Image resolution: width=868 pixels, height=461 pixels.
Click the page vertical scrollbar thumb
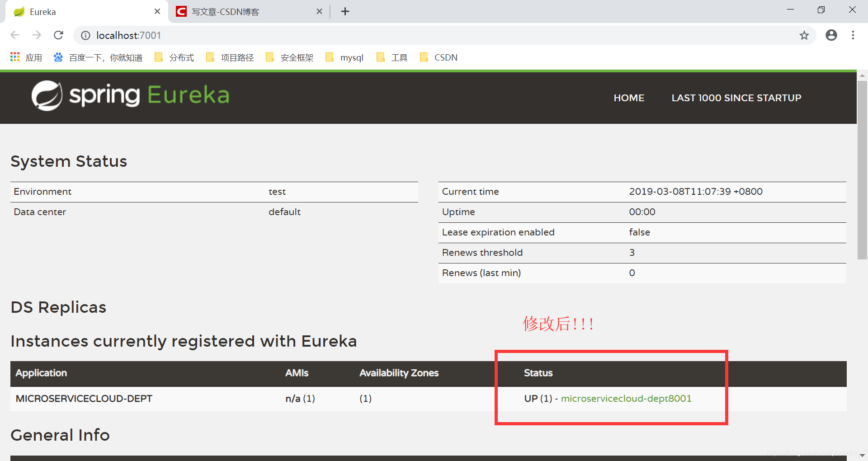pyautogui.click(x=862, y=170)
